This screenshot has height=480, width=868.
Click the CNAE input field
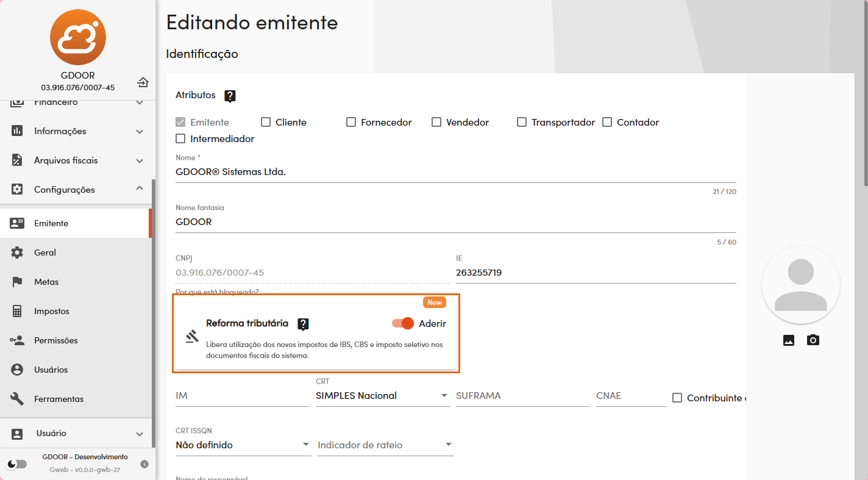coord(631,396)
